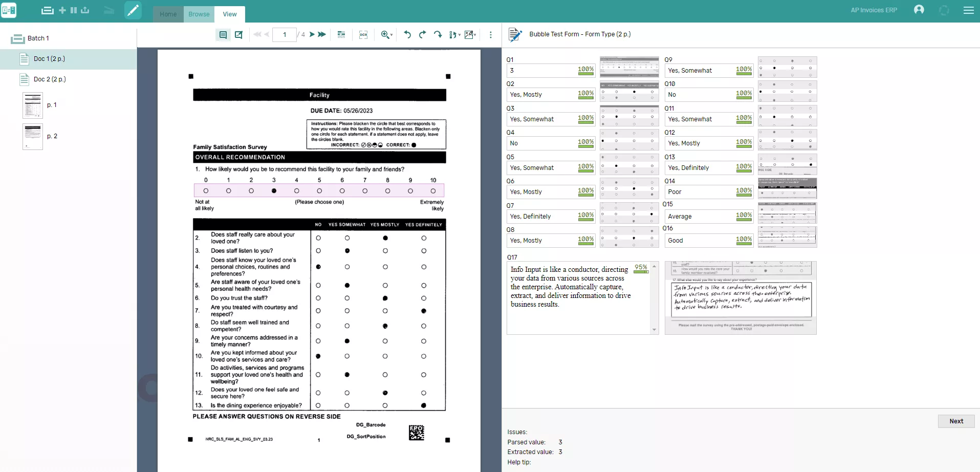Go to the next page arrow
The height and width of the screenshot is (472, 980).
click(312, 35)
